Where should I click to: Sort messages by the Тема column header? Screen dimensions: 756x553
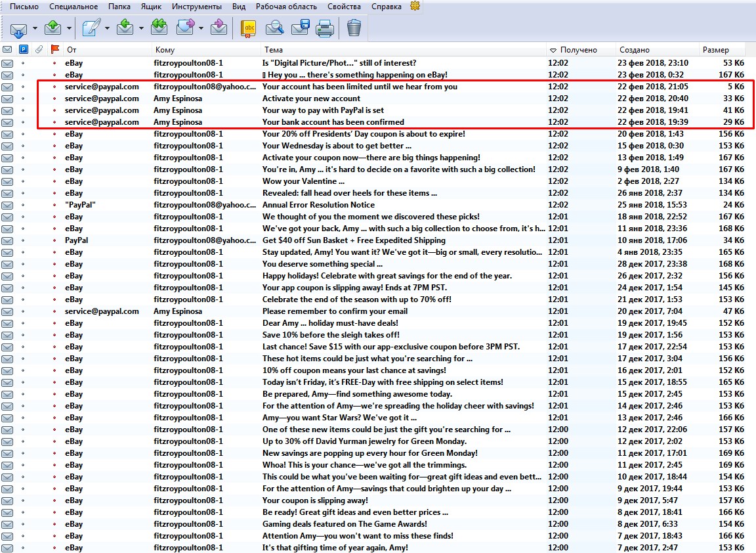pos(403,50)
